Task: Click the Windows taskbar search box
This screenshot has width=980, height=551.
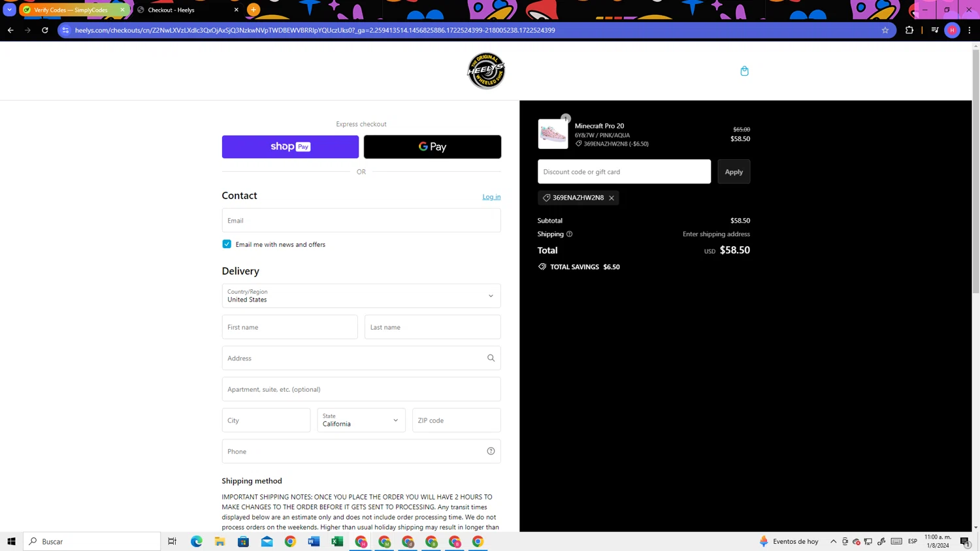Action: point(92,541)
